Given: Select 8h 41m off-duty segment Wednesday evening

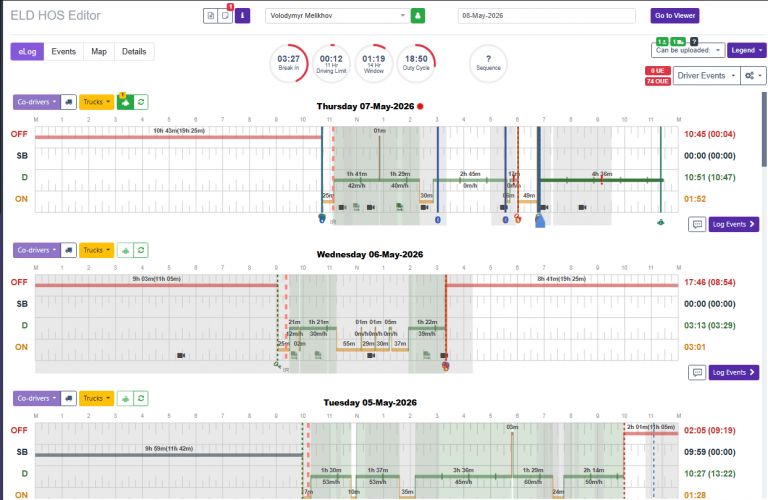Looking at the screenshot, I should coord(562,285).
